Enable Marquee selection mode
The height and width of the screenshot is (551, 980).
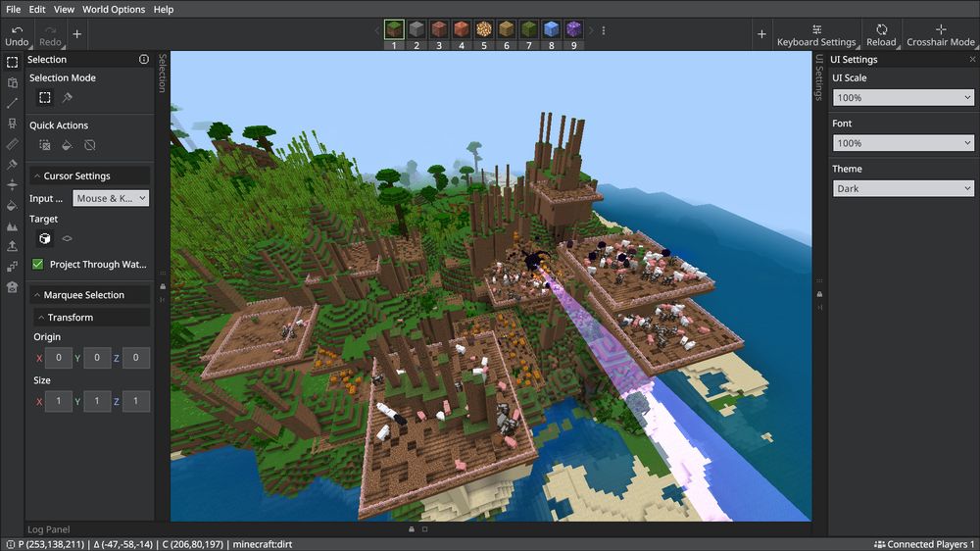tap(45, 98)
